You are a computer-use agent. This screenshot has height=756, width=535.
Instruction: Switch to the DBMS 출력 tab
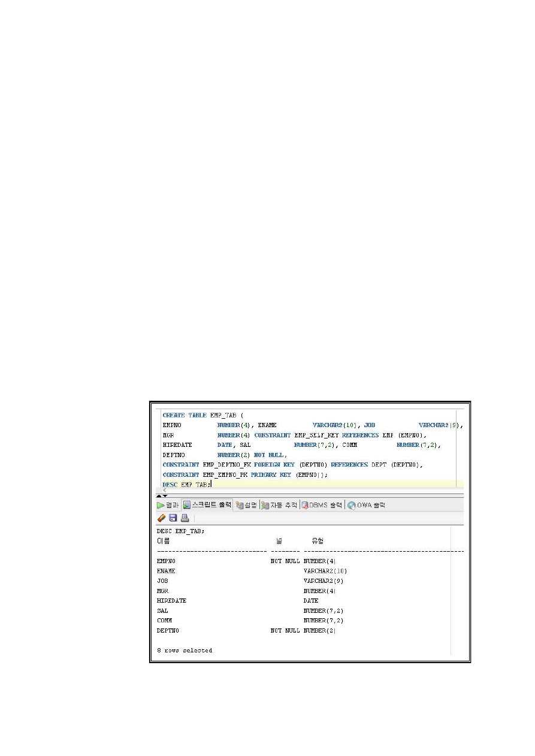[x=322, y=505]
